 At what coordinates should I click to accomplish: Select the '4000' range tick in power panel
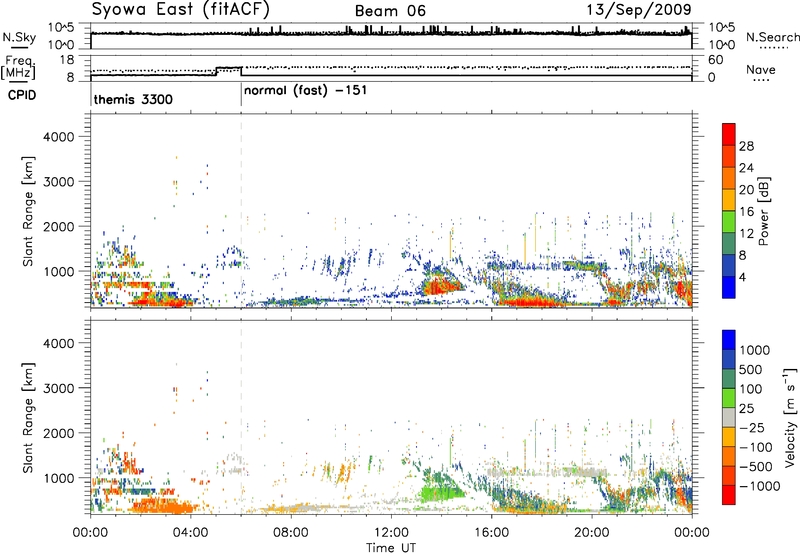(x=58, y=137)
